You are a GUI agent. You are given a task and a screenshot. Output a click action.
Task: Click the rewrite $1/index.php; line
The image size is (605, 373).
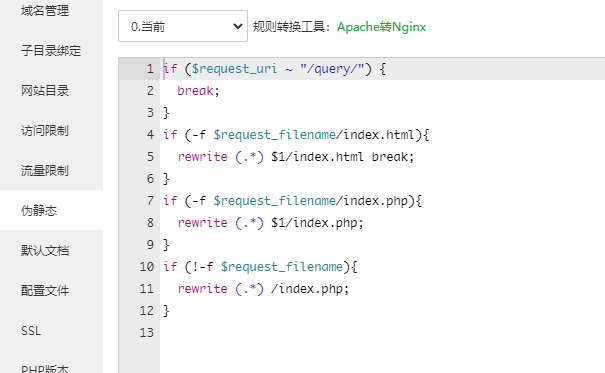(x=270, y=223)
